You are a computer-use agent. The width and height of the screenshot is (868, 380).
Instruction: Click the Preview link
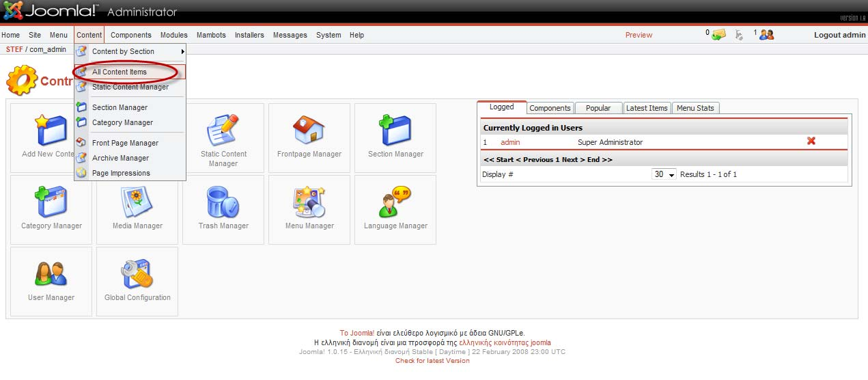click(639, 35)
